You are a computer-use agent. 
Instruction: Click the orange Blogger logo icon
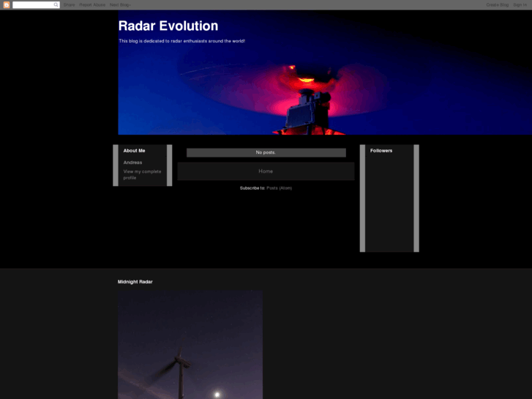[7, 4]
